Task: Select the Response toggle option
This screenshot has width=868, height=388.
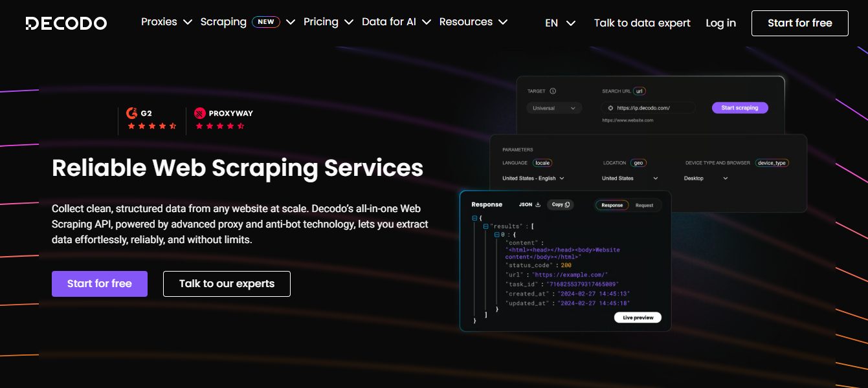Action: point(612,205)
